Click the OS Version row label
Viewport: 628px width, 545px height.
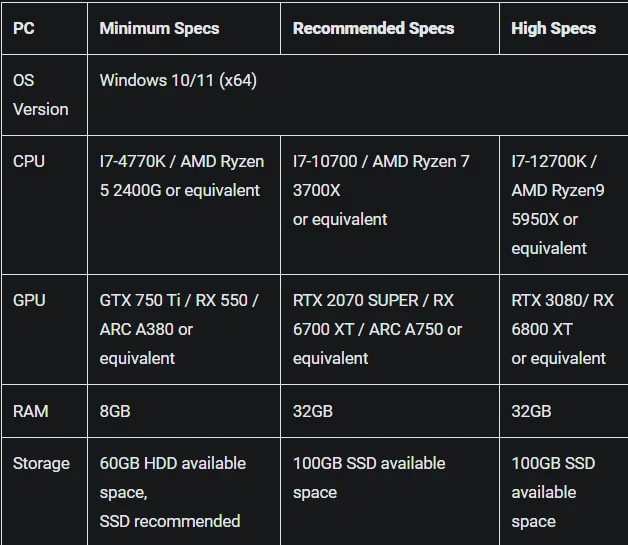(x=44, y=95)
